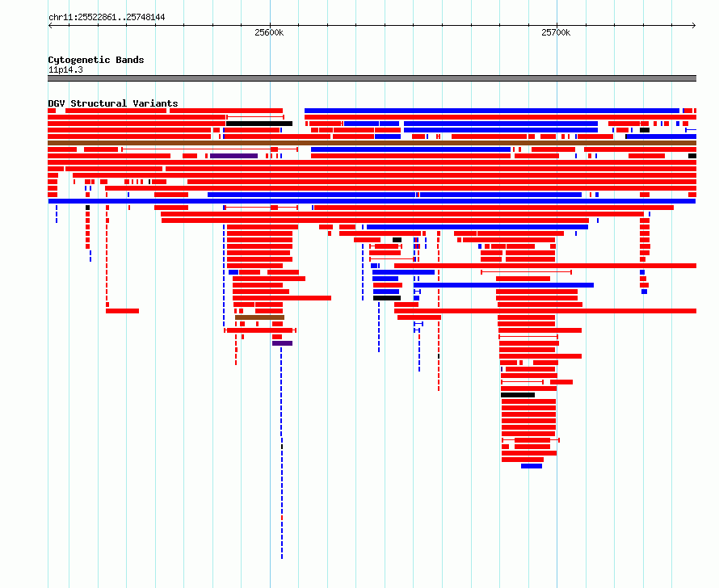This screenshot has height=588, width=719.
Task: Click the right arrowhead of the ruler
Action: pos(694,25)
